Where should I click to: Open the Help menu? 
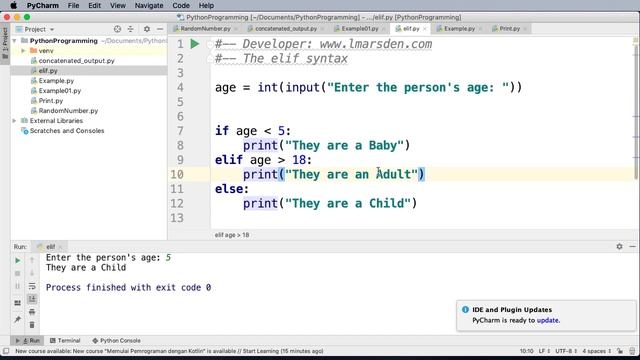click(x=206, y=5)
